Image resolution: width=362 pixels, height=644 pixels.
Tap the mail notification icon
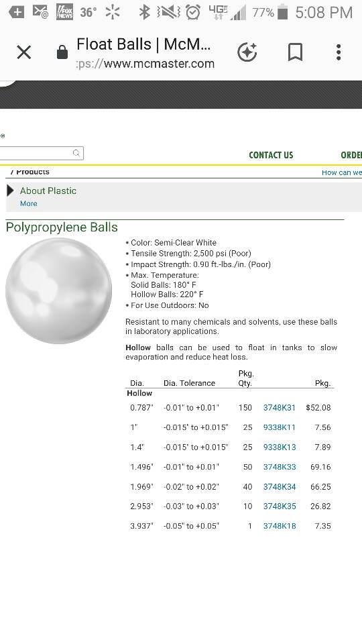pyautogui.click(x=40, y=12)
